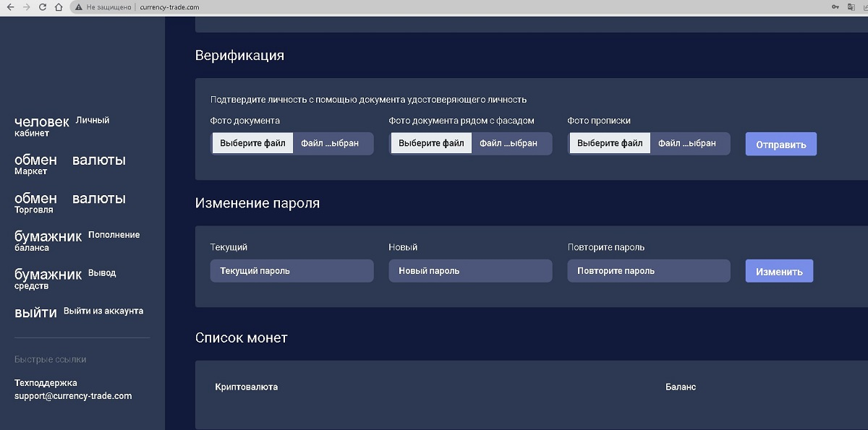The height and width of the screenshot is (430, 868).
Task: Choose a file for «Фото документа»
Action: click(252, 143)
